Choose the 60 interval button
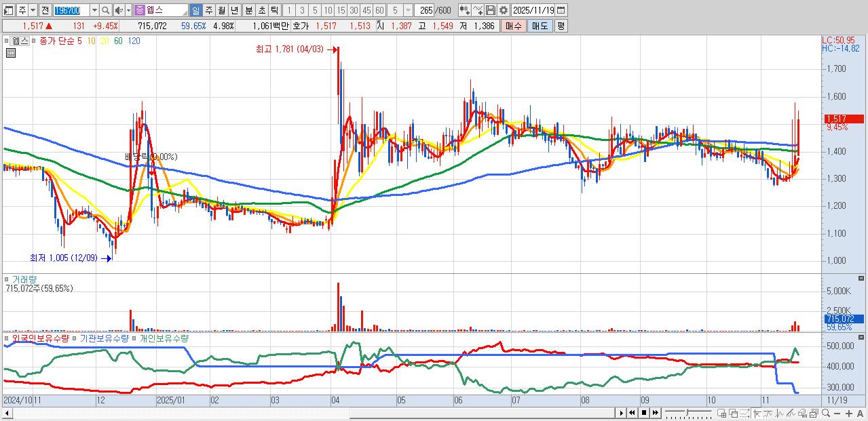 pos(379,10)
